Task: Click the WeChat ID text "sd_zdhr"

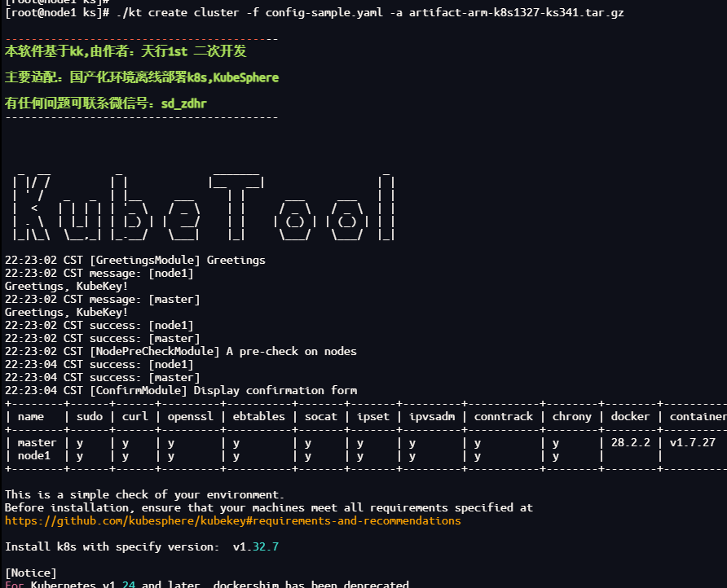Action: point(183,103)
